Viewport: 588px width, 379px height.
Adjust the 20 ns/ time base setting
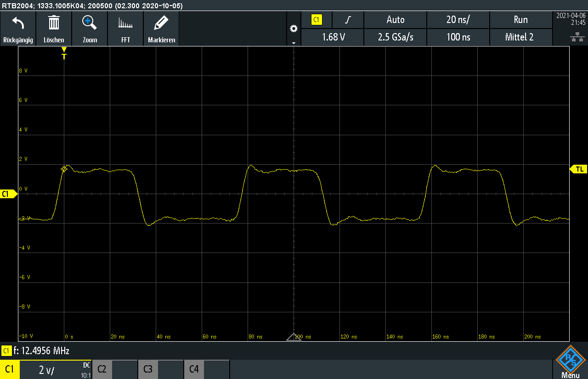[458, 20]
